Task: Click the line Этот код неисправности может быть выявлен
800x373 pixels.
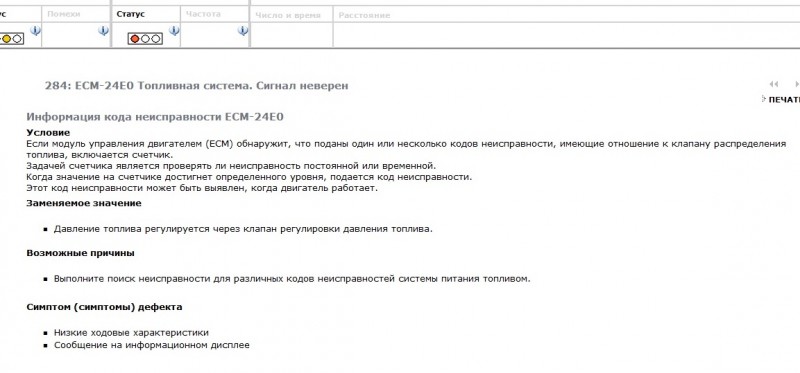Action: click(202, 188)
